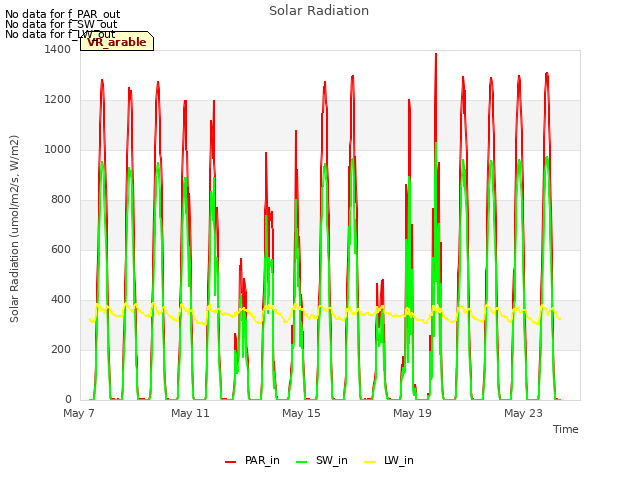Click the red PAR_in legend swatch

tap(231, 462)
